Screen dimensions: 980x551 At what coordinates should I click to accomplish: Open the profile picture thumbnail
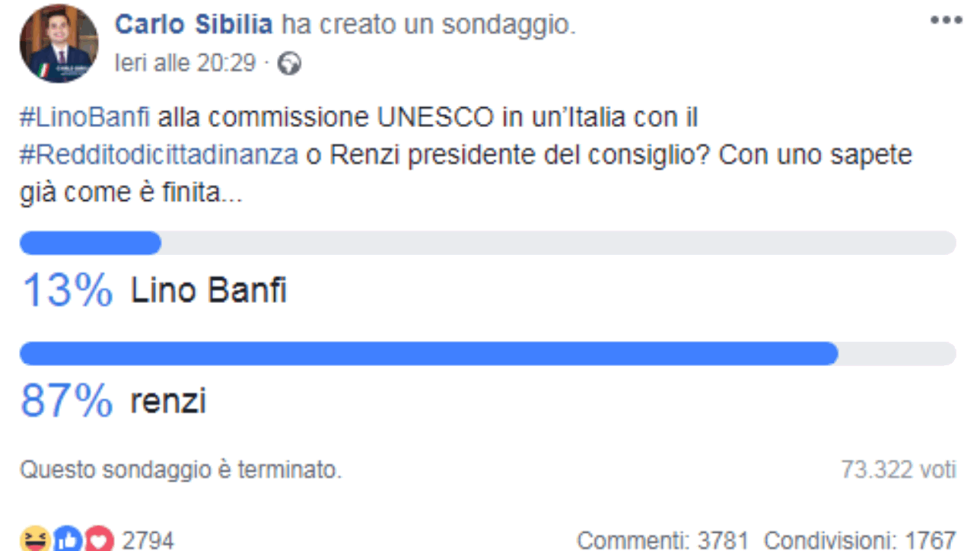coord(59,44)
